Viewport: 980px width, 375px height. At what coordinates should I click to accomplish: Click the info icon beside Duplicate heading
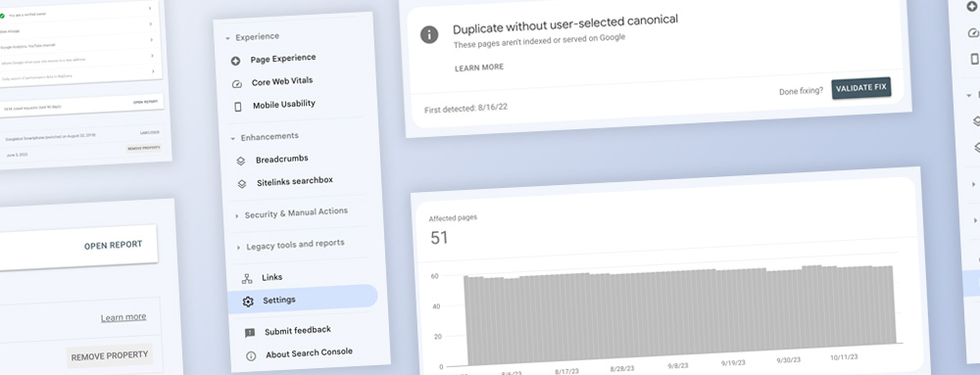click(429, 35)
